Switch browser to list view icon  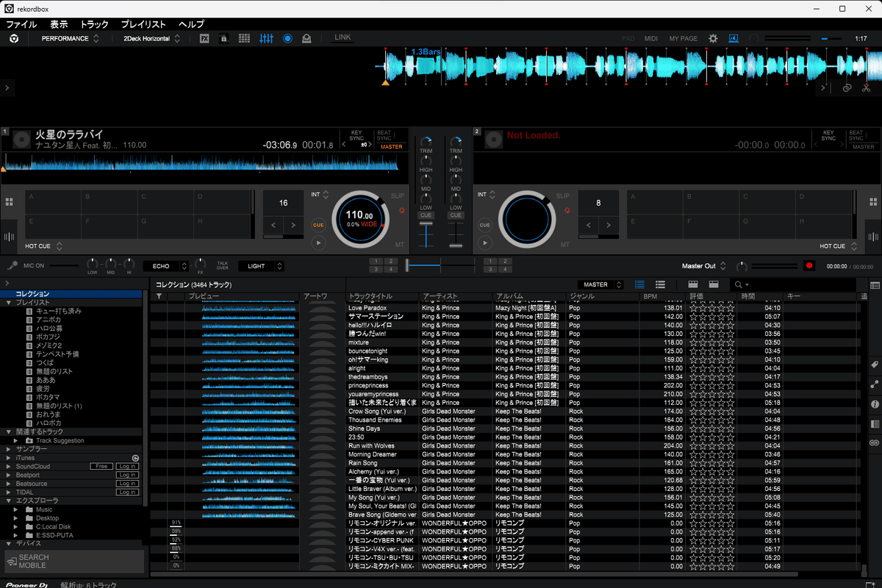pos(639,284)
